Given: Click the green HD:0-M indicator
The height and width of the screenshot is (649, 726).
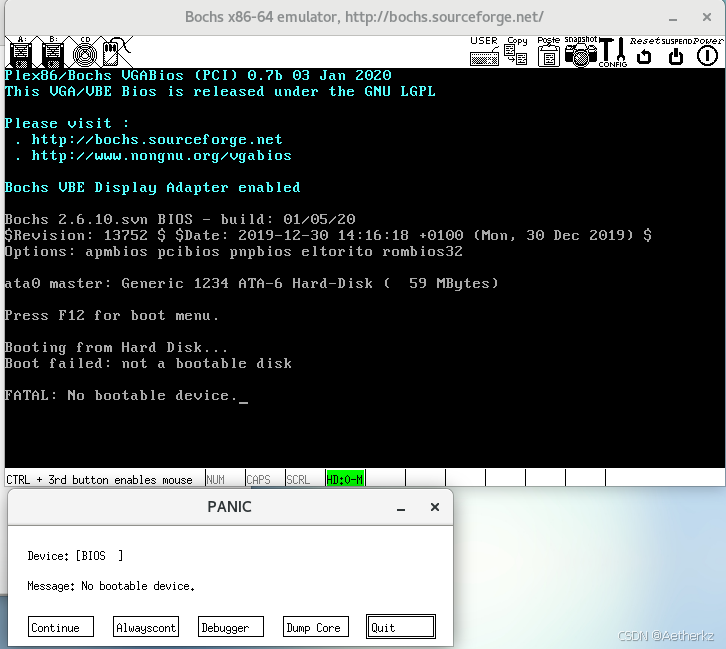Looking at the screenshot, I should [x=345, y=480].
